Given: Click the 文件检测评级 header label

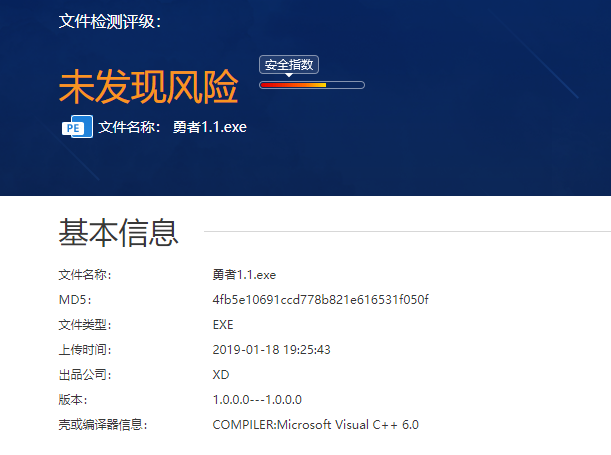Looking at the screenshot, I should coord(109,21).
